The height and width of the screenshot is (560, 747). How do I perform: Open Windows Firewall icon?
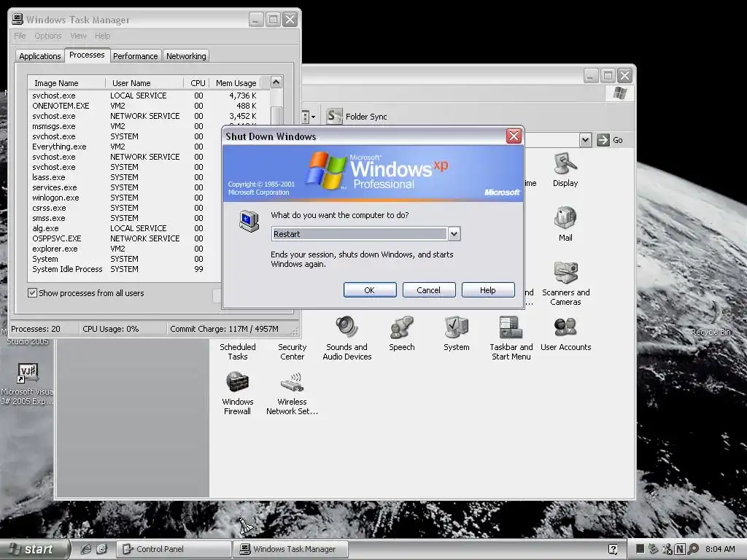click(x=237, y=393)
